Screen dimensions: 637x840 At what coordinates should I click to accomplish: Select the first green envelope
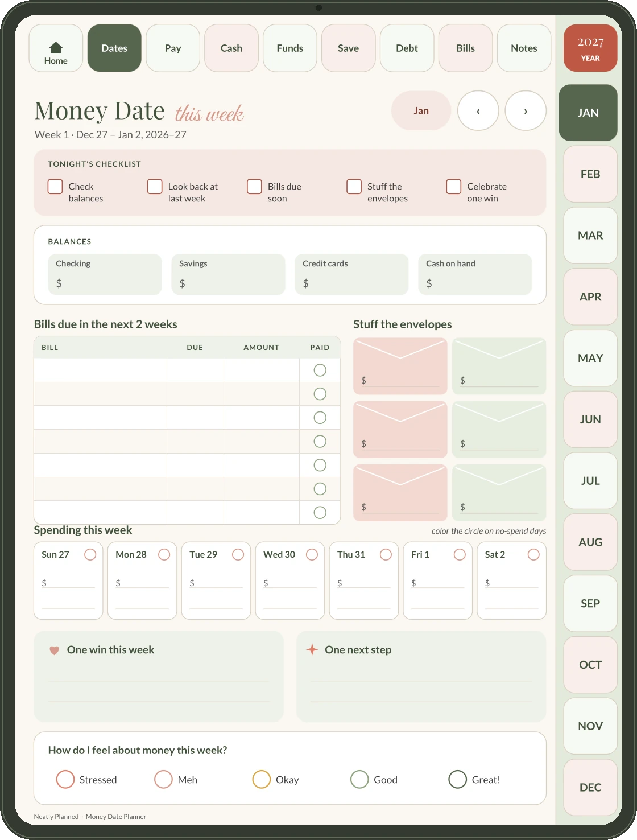[499, 367]
